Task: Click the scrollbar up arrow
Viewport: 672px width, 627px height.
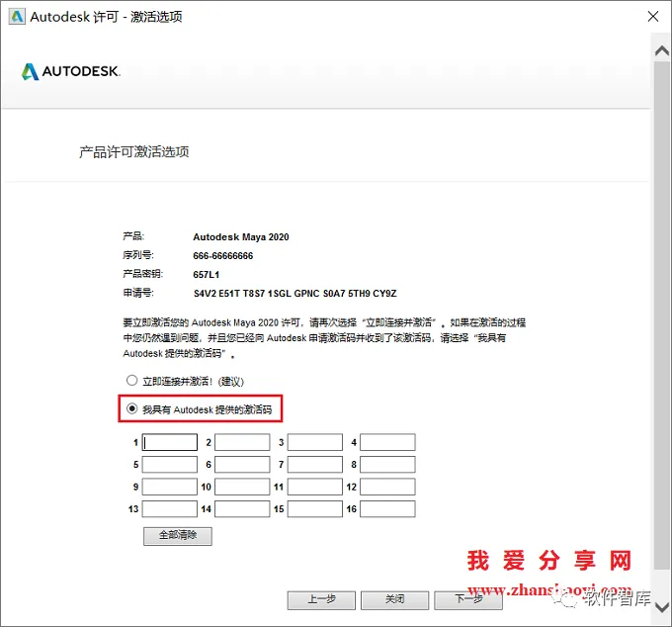Action: [662, 51]
